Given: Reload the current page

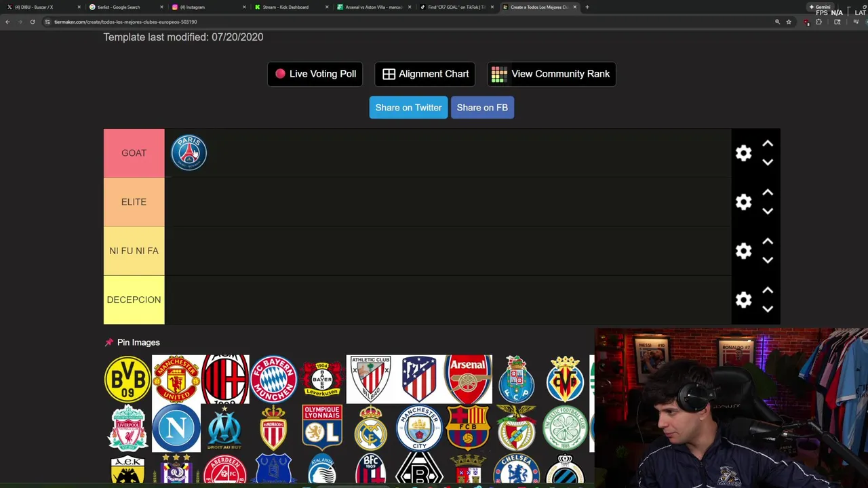Looking at the screenshot, I should pyautogui.click(x=32, y=22).
